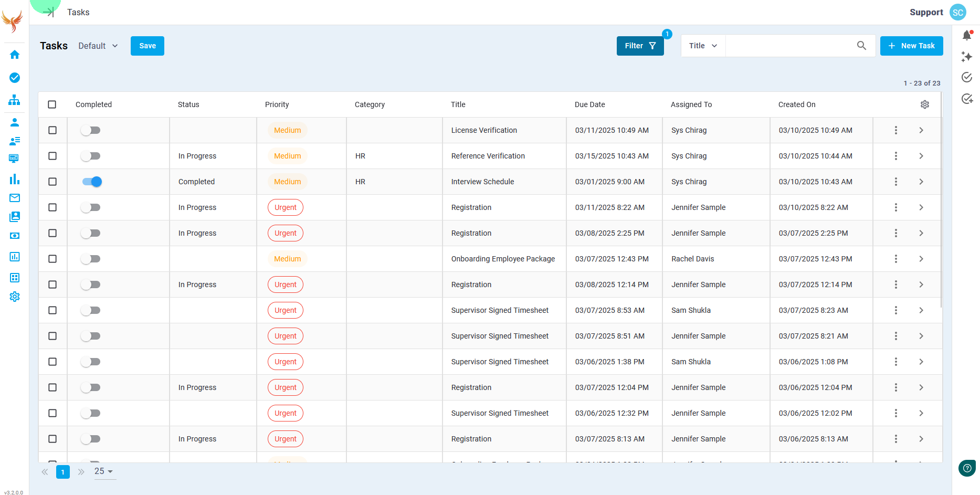Toggle completed switch for Onboarding Employee Package
The image size is (980, 495).
coord(91,259)
